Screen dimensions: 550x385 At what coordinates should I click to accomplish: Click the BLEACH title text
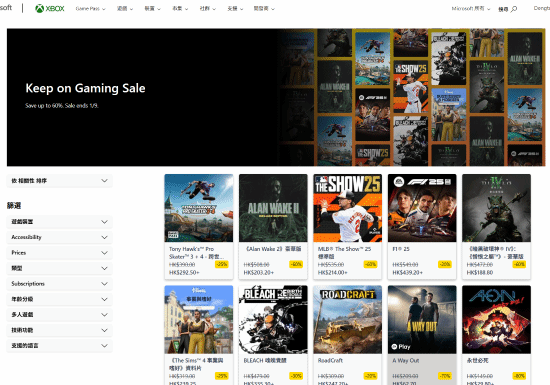[x=265, y=360]
